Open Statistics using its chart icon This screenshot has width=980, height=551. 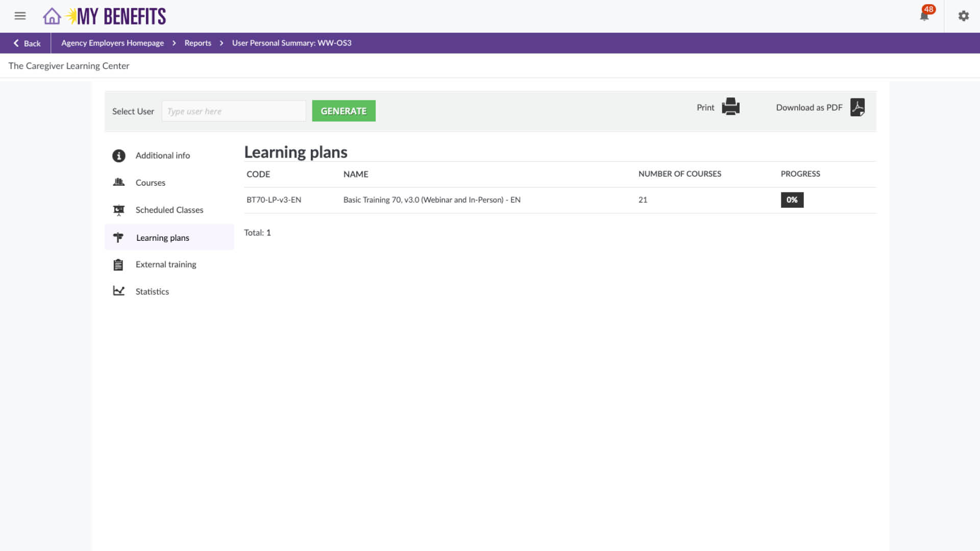118,290
